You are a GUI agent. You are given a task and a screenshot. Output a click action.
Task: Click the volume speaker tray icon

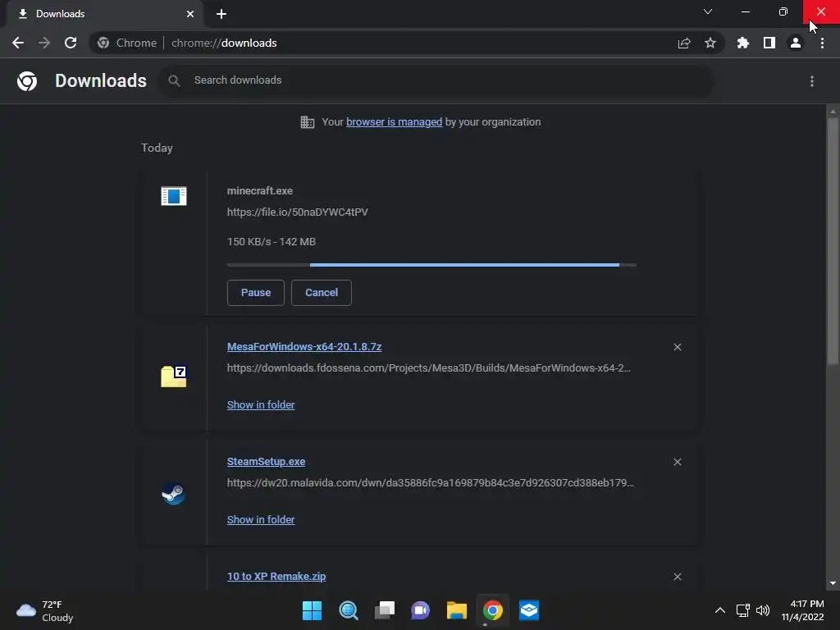763,610
